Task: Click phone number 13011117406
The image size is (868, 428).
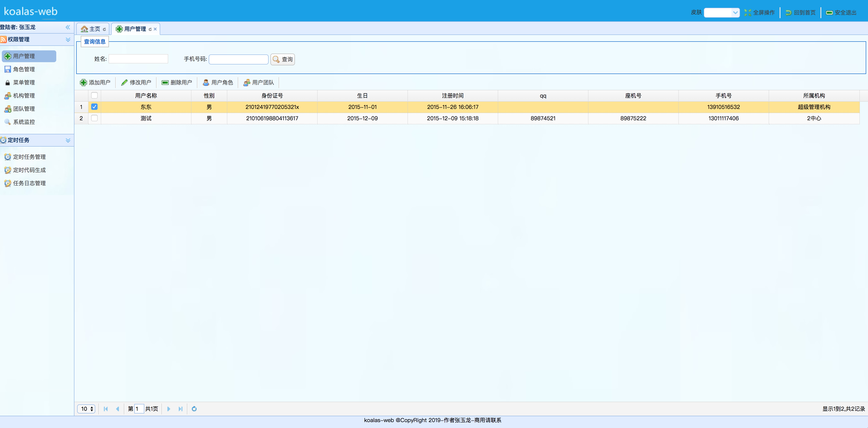Action: 724,119
